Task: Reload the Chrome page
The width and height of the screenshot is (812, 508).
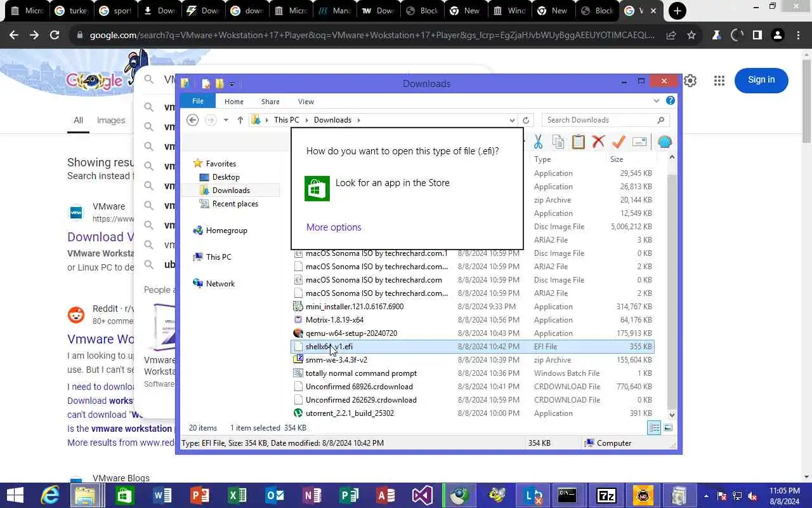Action: 55,36
